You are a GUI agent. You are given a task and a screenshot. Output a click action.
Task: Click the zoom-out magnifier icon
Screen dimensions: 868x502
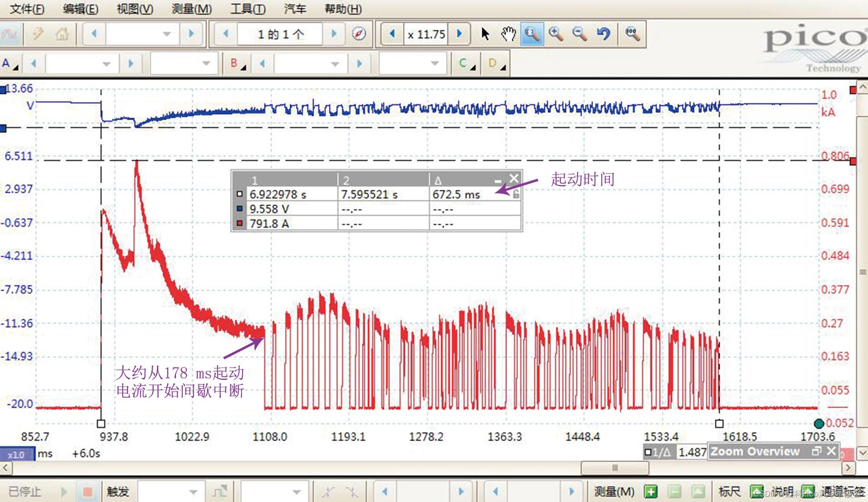(x=579, y=34)
